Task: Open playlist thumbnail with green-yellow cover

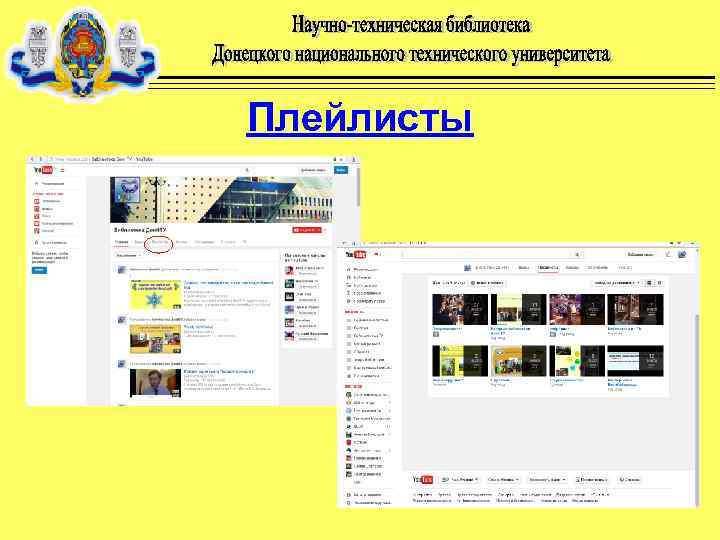Action: tap(460, 361)
